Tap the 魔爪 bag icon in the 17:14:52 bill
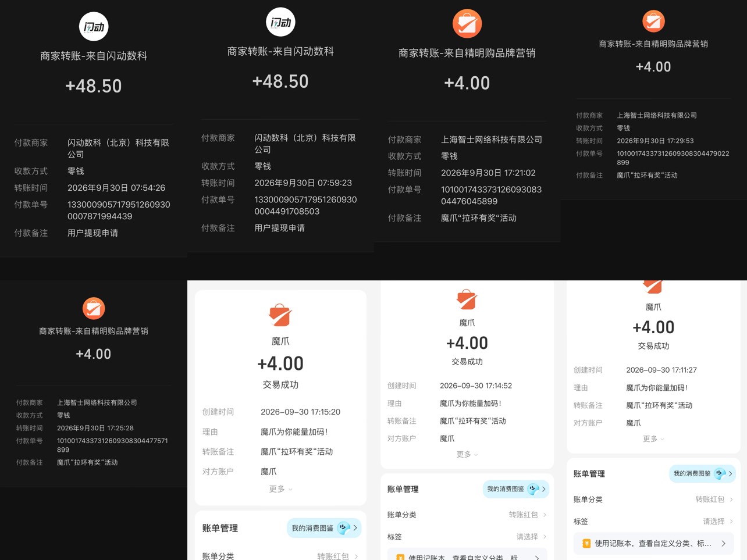The image size is (747, 560). (x=467, y=299)
